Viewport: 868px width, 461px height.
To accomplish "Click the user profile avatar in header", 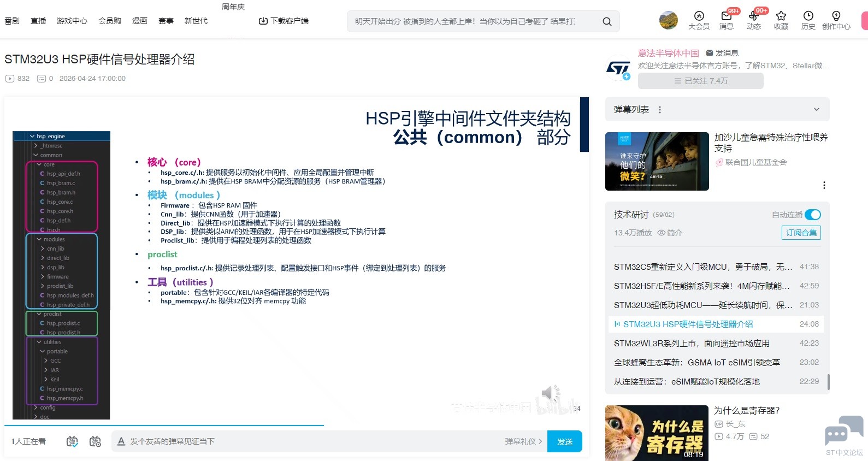I will 669,20.
